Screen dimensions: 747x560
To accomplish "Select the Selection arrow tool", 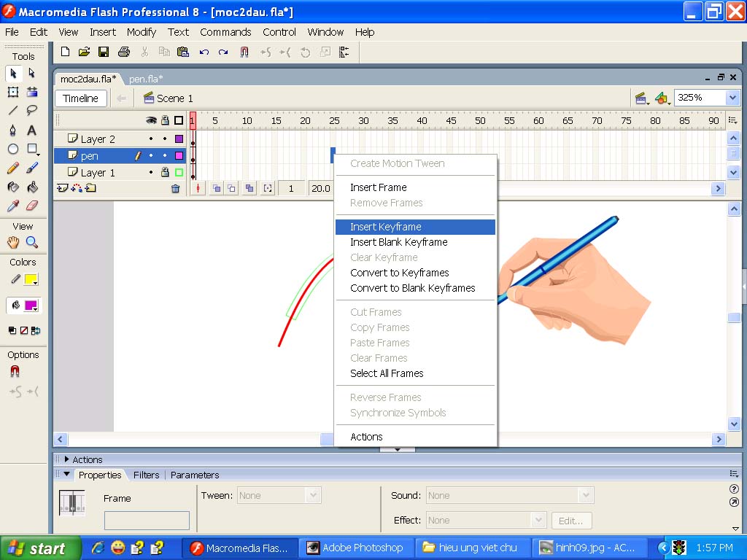I will (x=13, y=74).
